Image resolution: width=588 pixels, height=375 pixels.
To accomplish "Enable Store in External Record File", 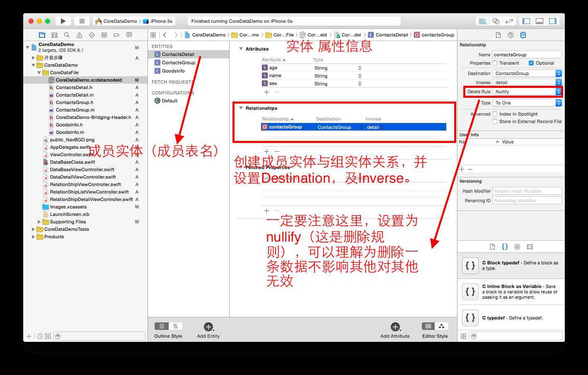I will [495, 121].
